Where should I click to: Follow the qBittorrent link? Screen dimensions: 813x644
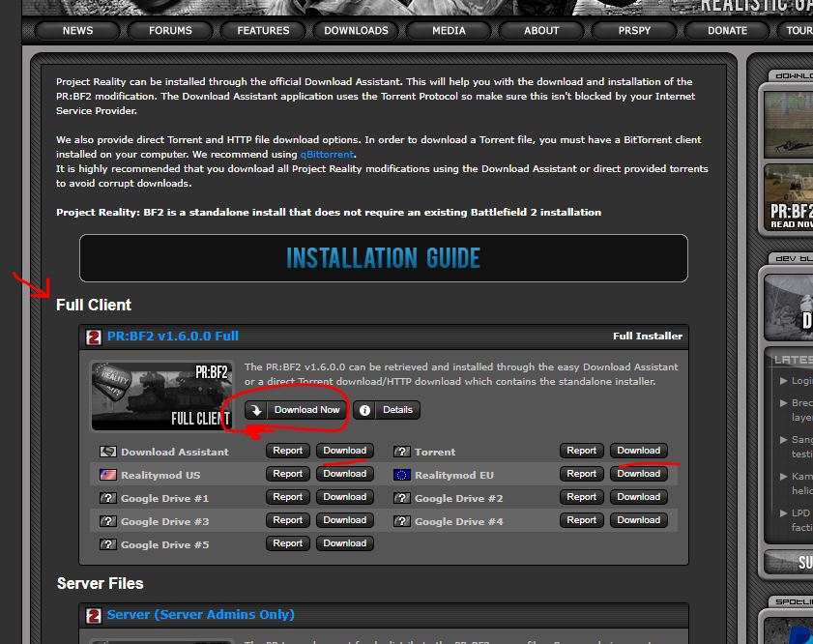tap(327, 154)
